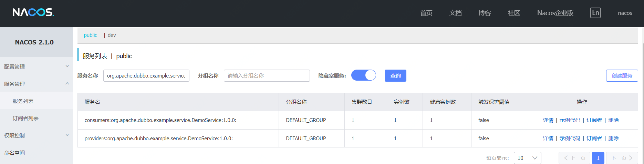This screenshot has height=164, width=644.
Task: Open 示例代码 for the providers service
Action: pos(570,139)
